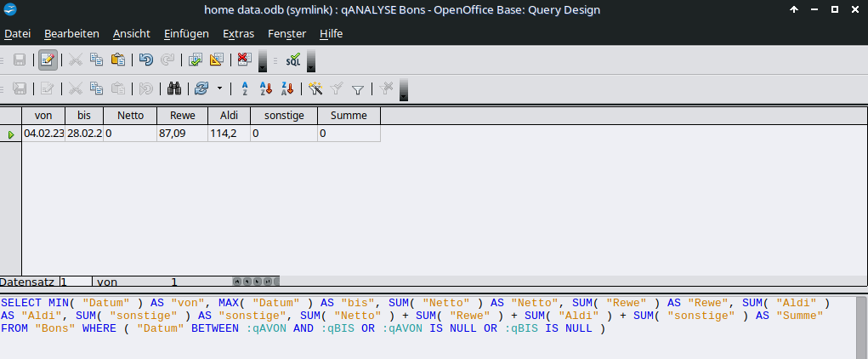Click the Refresh icon in data toolbar
Viewport: 868px width, 359px height.
pyautogui.click(x=201, y=88)
